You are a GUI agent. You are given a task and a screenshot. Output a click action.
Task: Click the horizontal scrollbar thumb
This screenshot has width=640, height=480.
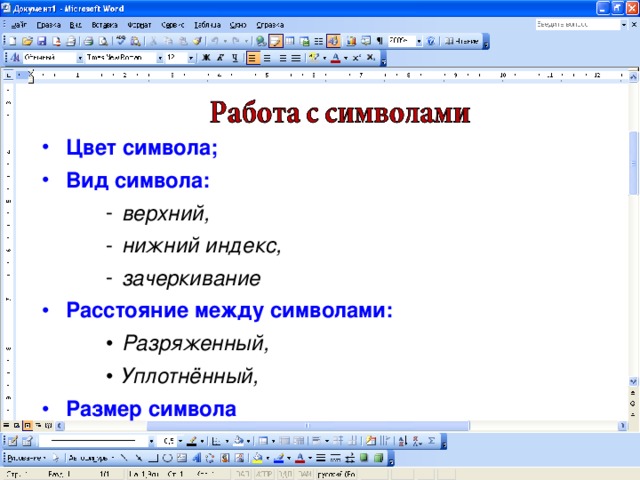[308, 426]
